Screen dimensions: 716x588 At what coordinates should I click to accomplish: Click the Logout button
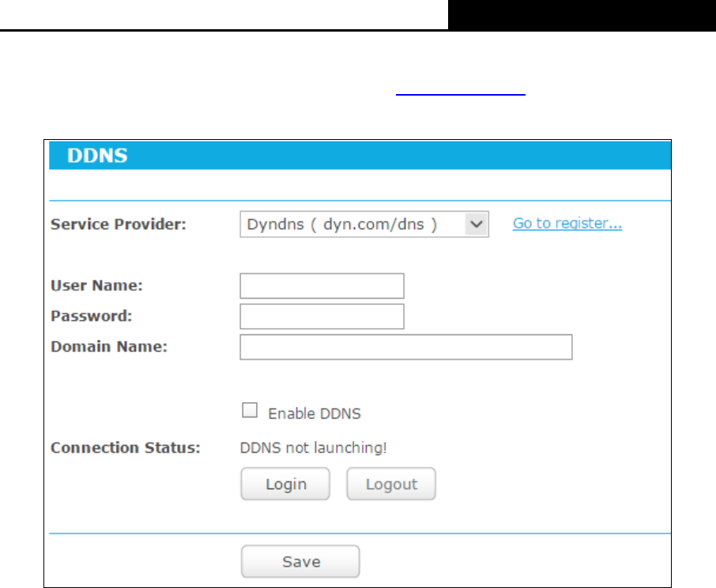tap(391, 484)
